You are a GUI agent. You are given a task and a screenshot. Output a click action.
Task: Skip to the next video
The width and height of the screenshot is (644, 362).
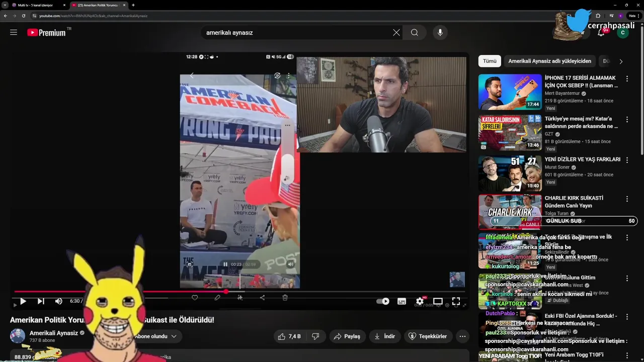(41, 301)
